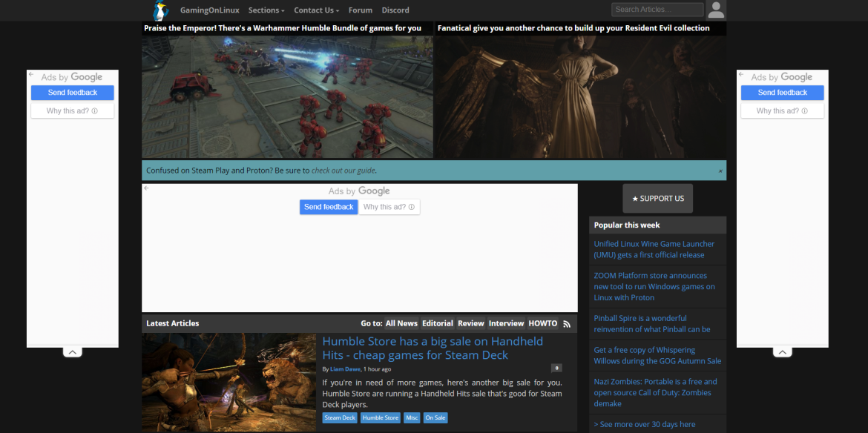Click the back arrow in the right ad
The height and width of the screenshot is (433, 868).
pos(742,74)
